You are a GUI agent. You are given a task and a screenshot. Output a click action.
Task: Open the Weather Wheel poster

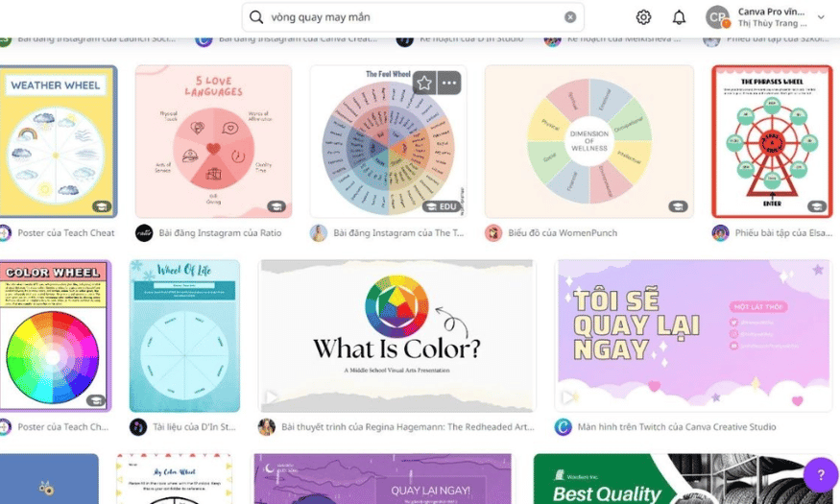point(58,141)
